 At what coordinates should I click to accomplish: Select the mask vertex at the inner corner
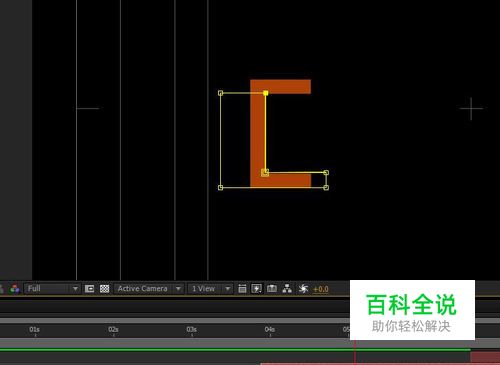click(265, 172)
